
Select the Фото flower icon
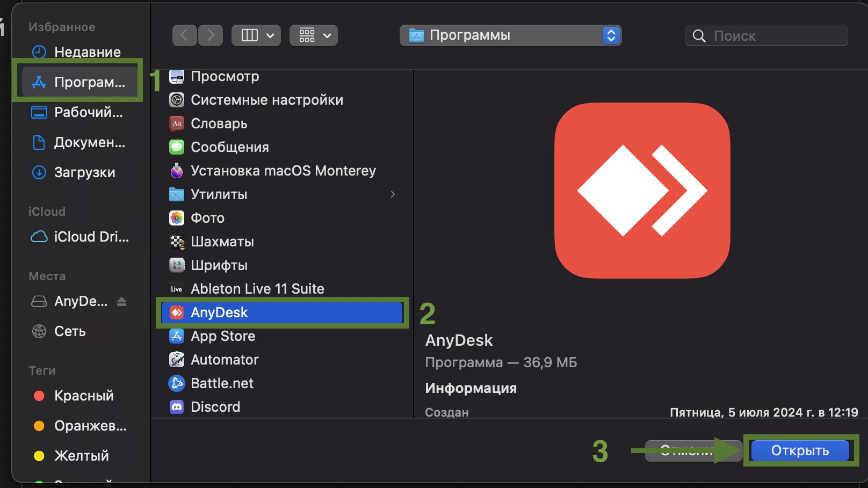point(177,218)
